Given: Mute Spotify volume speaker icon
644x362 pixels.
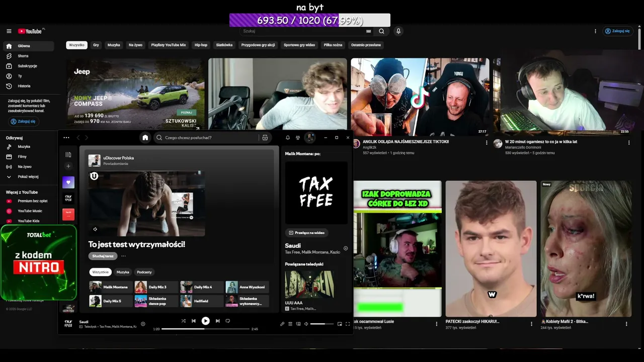Looking at the screenshot, I should (x=306, y=324).
